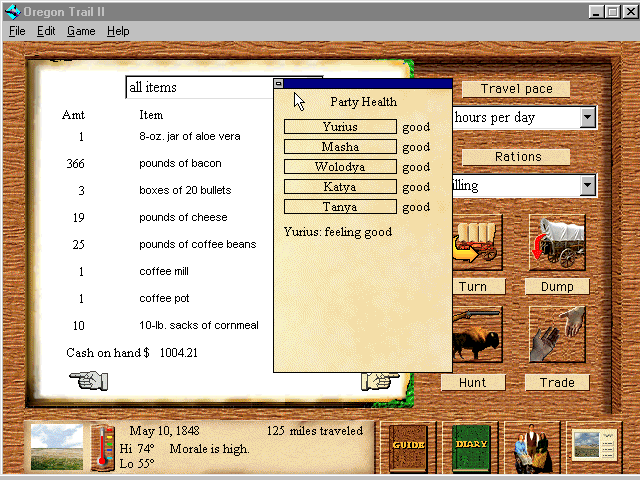Click the trading hands icon
Image resolution: width=640 pixels, height=480 pixels.
(x=557, y=335)
